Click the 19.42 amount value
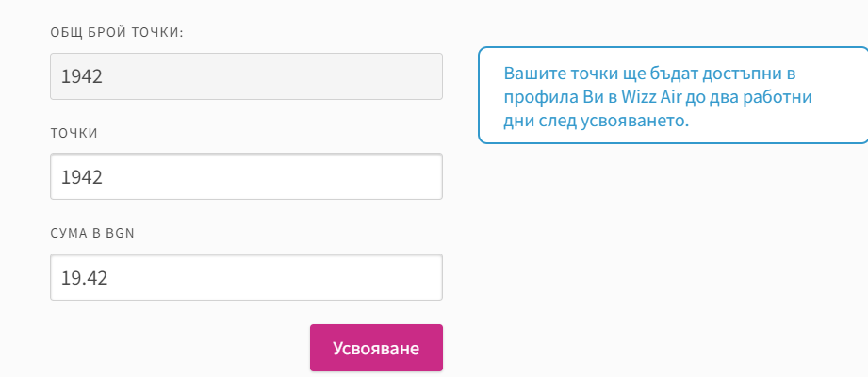Viewport: 868px width, 377px height. pyautogui.click(x=80, y=277)
